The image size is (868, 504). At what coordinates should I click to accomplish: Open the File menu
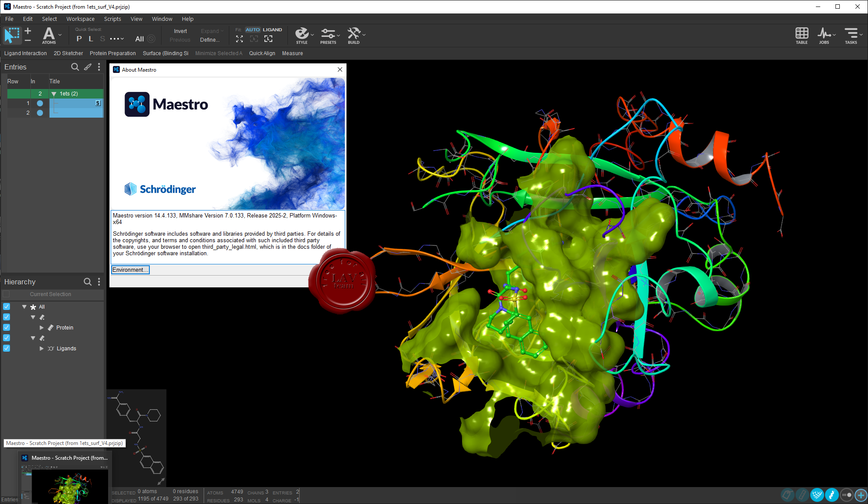[x=9, y=19]
